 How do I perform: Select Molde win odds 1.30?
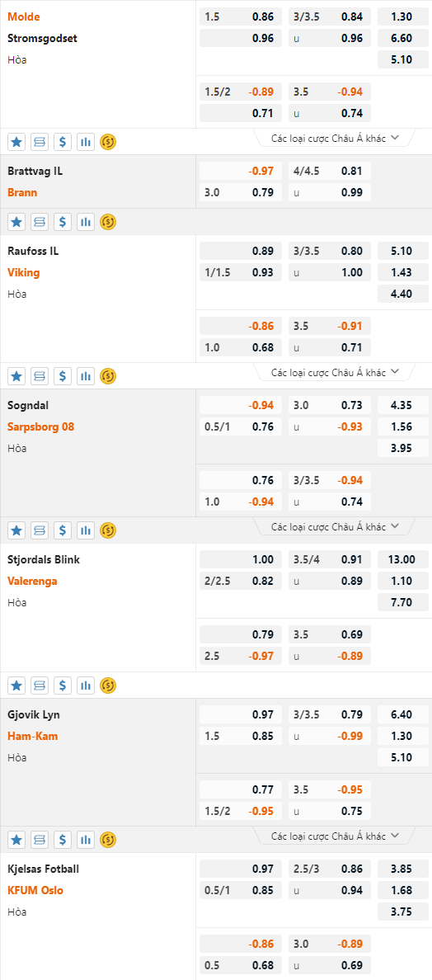tap(403, 16)
